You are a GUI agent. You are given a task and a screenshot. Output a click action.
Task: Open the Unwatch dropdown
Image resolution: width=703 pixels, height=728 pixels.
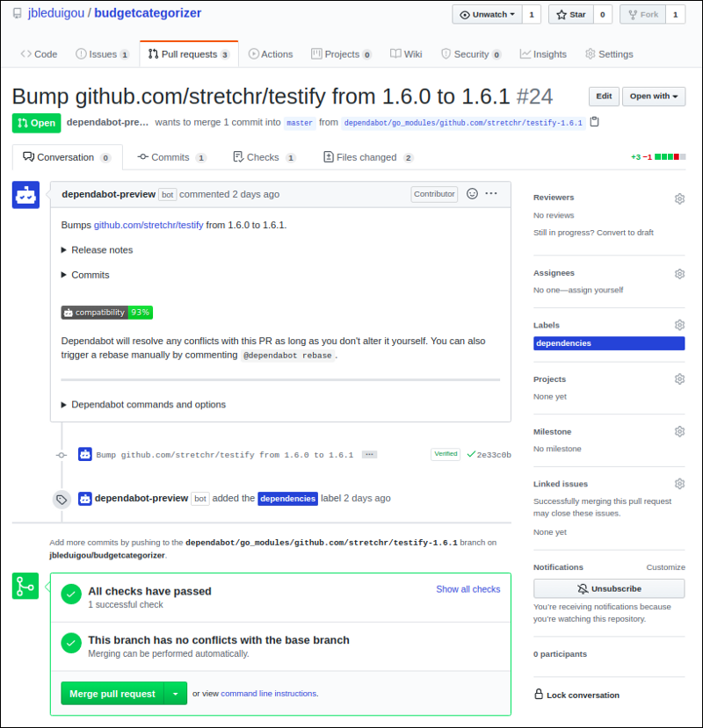tap(488, 15)
